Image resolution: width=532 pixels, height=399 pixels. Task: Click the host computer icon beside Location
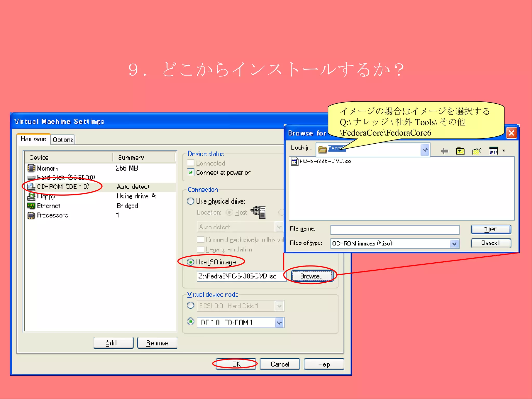(x=259, y=212)
